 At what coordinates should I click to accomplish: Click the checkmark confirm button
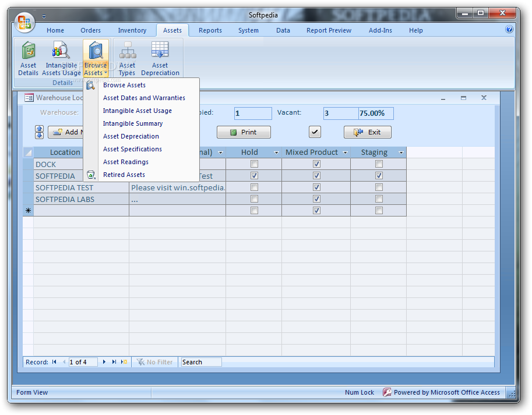[315, 132]
